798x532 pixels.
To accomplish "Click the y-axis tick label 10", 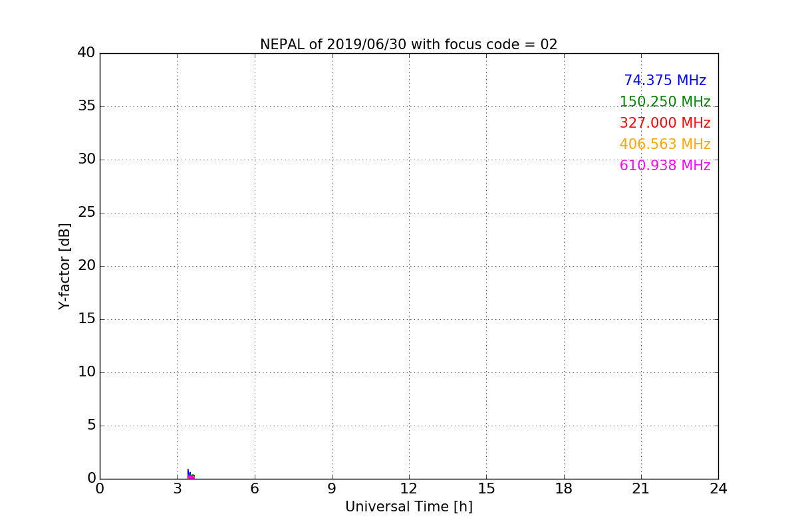I will (x=86, y=372).
